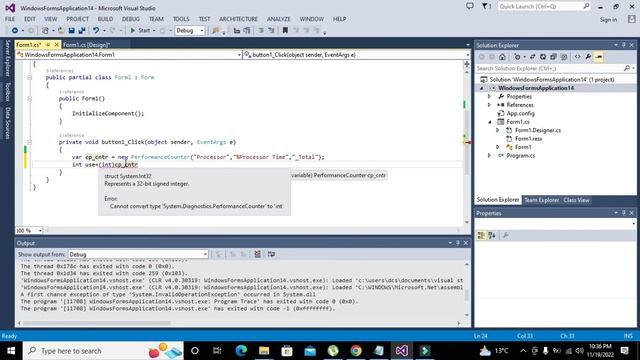640x360 pixels.
Task: Click the feedback speech bubble icon
Action: pyautogui.click(x=470, y=6)
